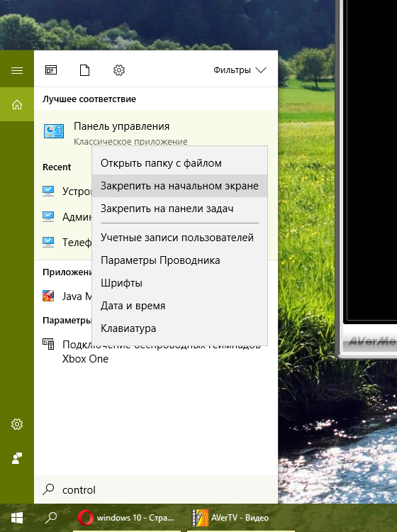Open Шрифты from context menu
Screen dimensions: 397x532
(x=179, y=283)
